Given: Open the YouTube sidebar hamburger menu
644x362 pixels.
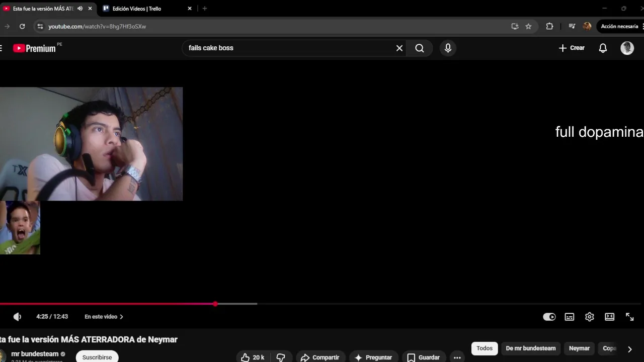Looking at the screenshot, I should pos(2,48).
